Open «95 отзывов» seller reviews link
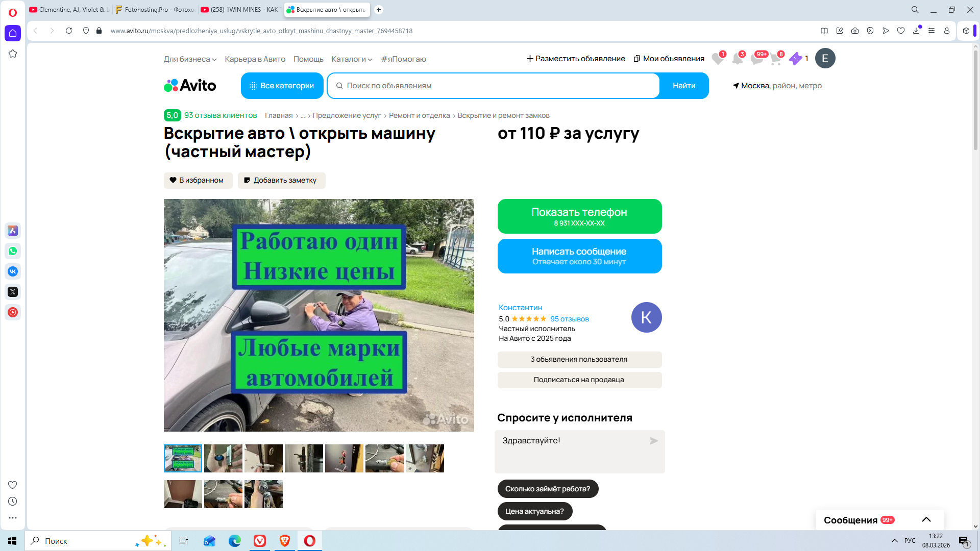The width and height of the screenshot is (980, 551). point(569,319)
